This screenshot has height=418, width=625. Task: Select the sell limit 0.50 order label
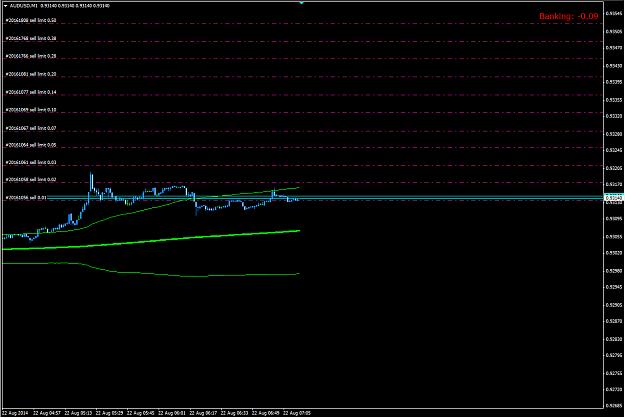click(x=31, y=20)
